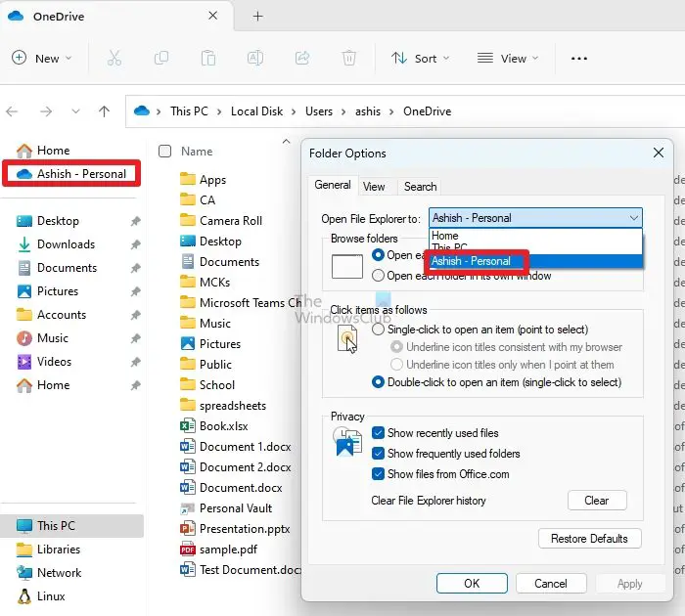Choose Ashish - Personal in dropdown list

(x=535, y=261)
